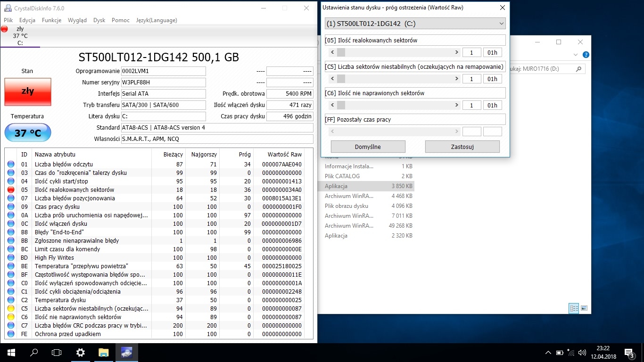This screenshot has width=644, height=362.
Task: Click the 37 °C temperature button
Action: [28, 133]
